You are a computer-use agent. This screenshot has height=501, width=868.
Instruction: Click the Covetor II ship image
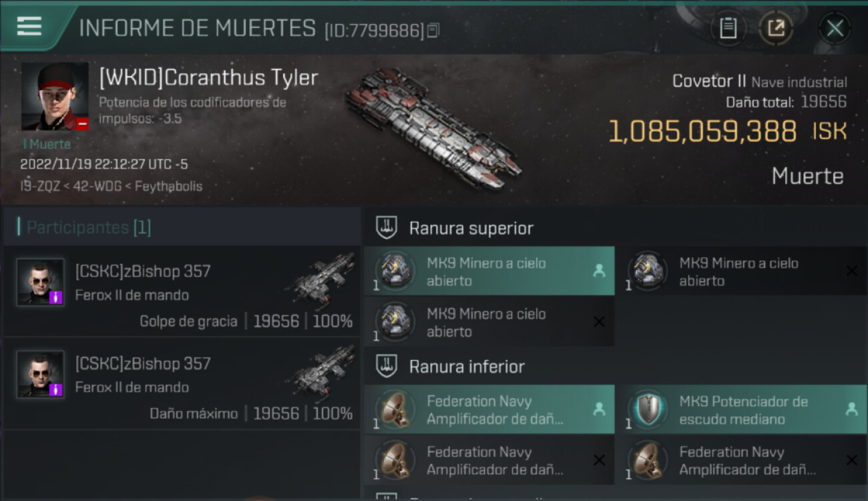click(434, 129)
